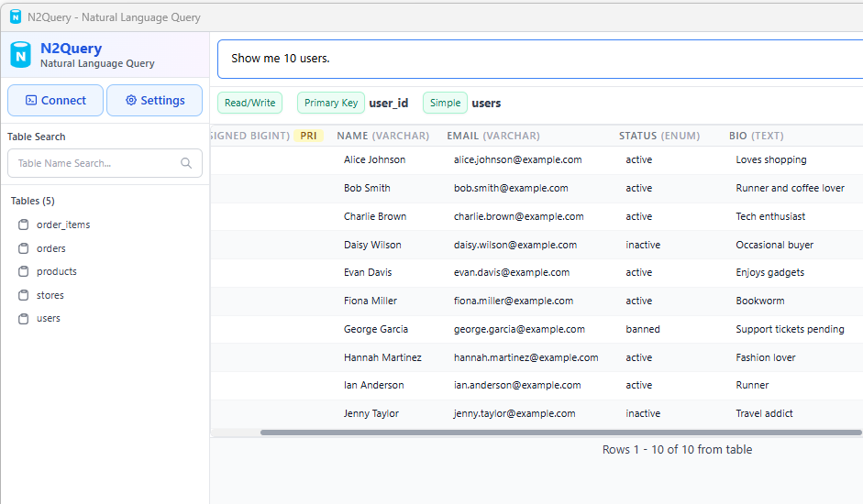Click the database icon beside stores
The image size is (863, 504).
23,295
